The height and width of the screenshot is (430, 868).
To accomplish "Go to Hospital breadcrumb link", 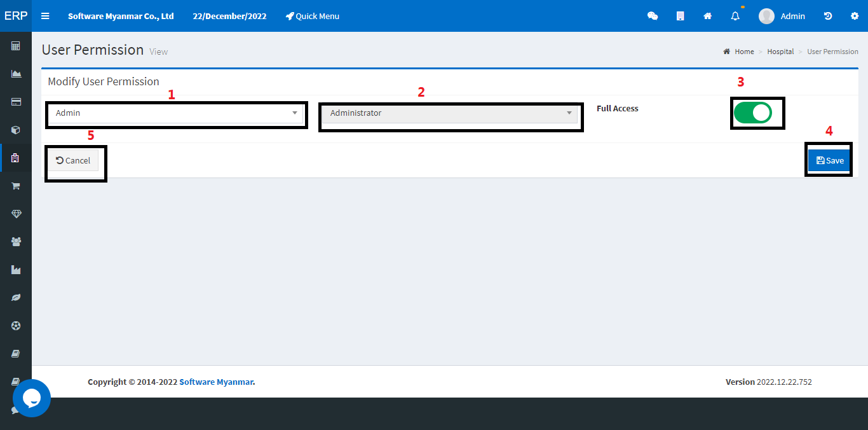I will coord(780,52).
